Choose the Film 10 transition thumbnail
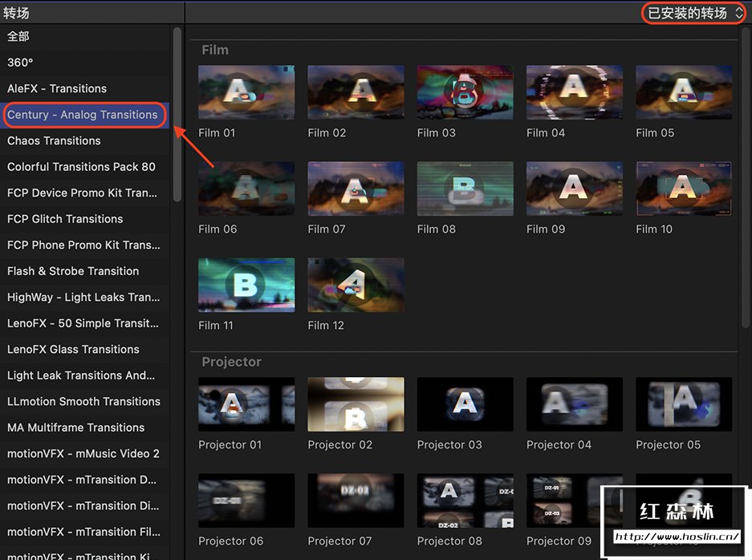The width and height of the screenshot is (752, 560). click(x=684, y=189)
